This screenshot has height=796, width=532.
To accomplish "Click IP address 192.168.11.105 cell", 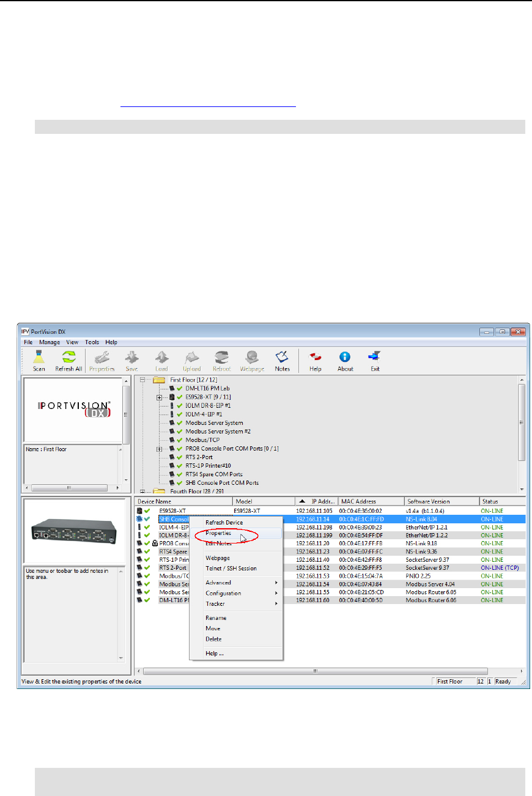I will (x=315, y=510).
